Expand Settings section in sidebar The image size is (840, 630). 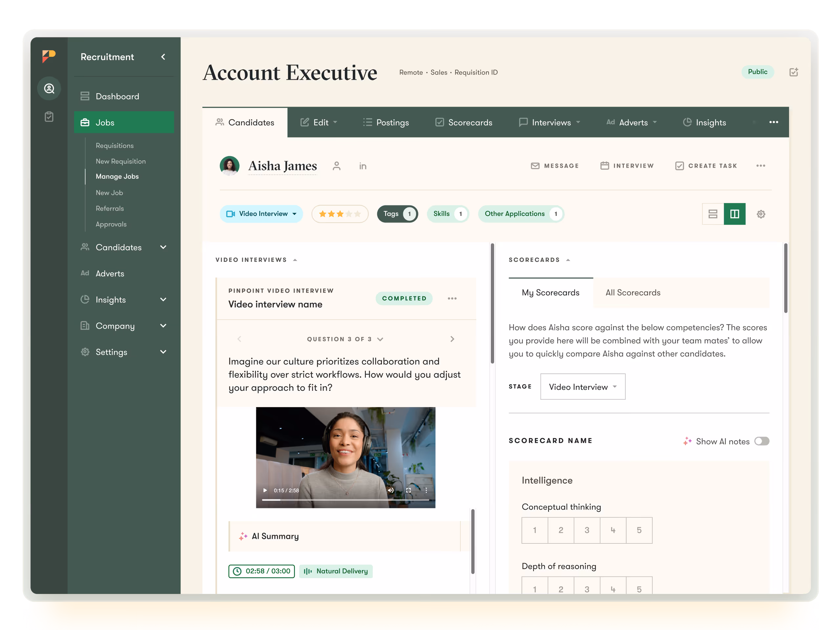(x=163, y=352)
